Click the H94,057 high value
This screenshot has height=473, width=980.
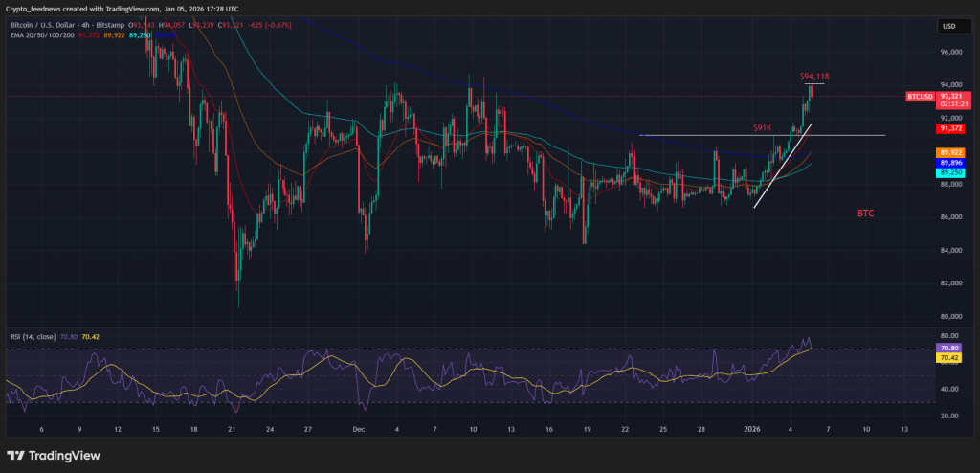pyautogui.click(x=172, y=25)
